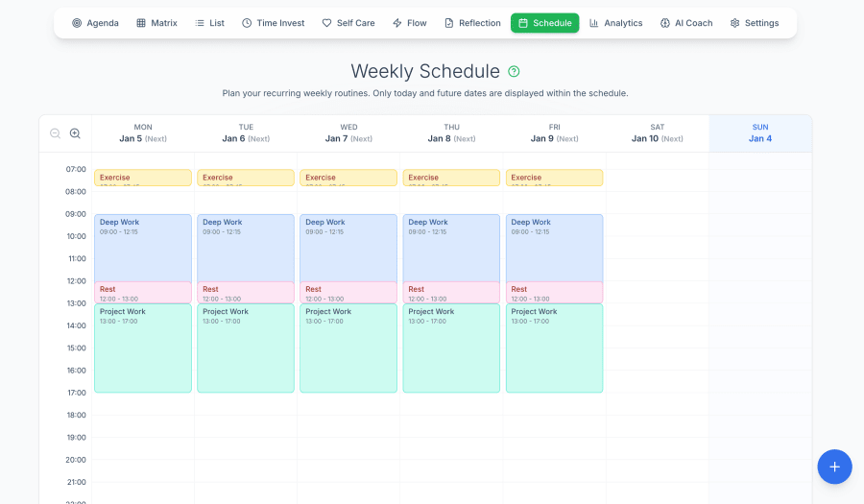This screenshot has height=504, width=864.
Task: Select the SUN Jan 4 column header
Action: 760,133
